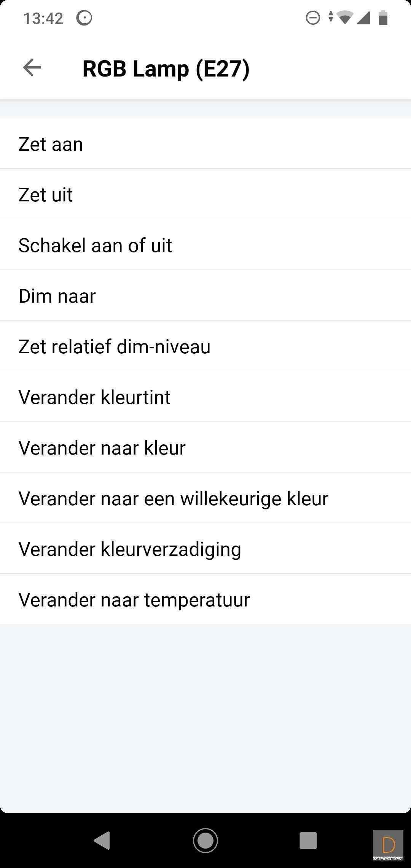Image resolution: width=411 pixels, height=868 pixels.
Task: Open recent apps square button
Action: [308, 840]
